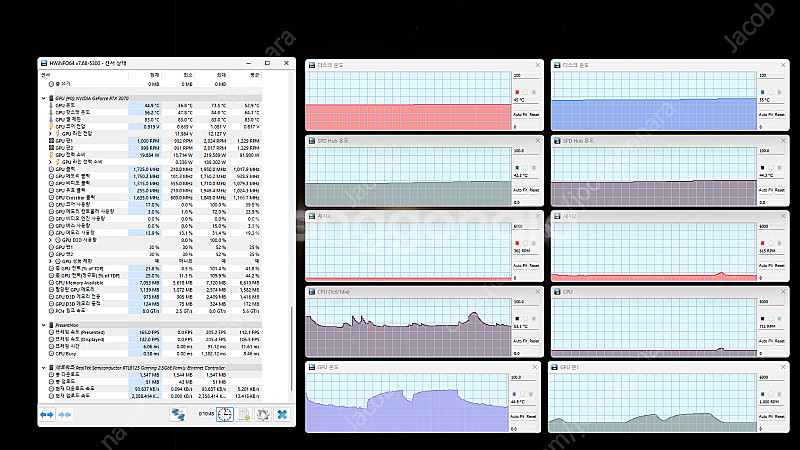Click the blue X close sensors icon
This screenshot has height=450, width=800.
[x=282, y=414]
